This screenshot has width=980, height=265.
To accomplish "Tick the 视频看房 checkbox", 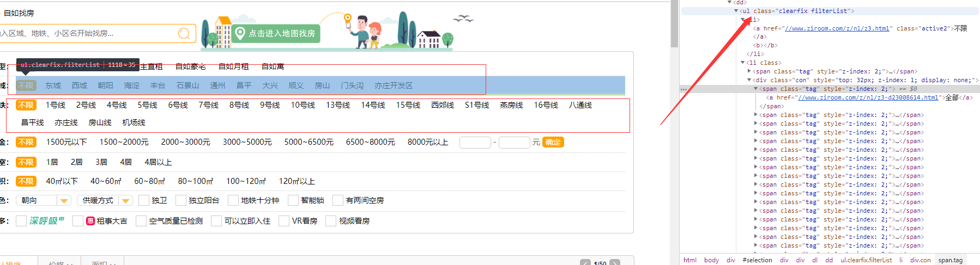I will click(331, 220).
